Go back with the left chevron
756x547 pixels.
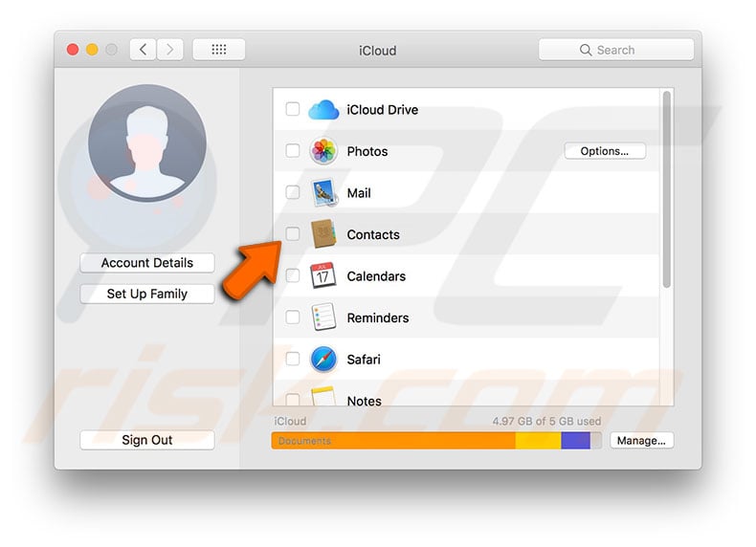143,50
